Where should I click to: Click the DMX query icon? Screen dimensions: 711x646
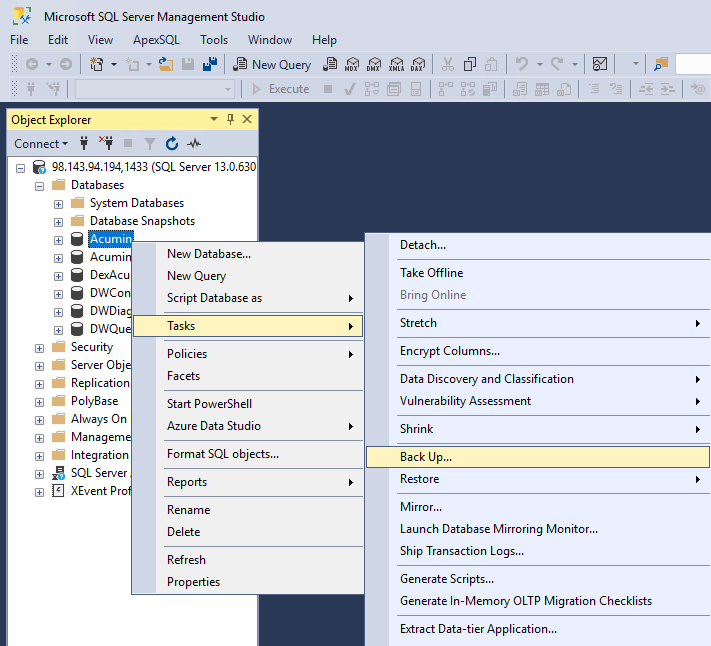click(x=374, y=65)
